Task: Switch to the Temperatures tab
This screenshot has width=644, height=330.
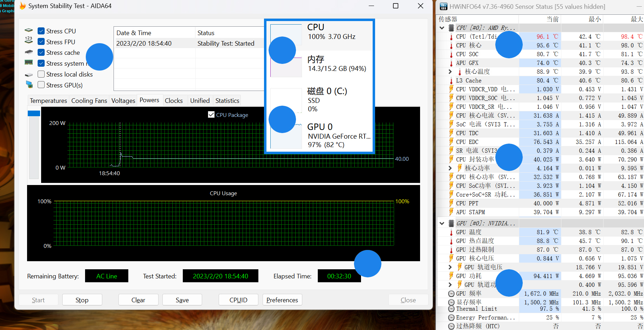Action: click(49, 101)
